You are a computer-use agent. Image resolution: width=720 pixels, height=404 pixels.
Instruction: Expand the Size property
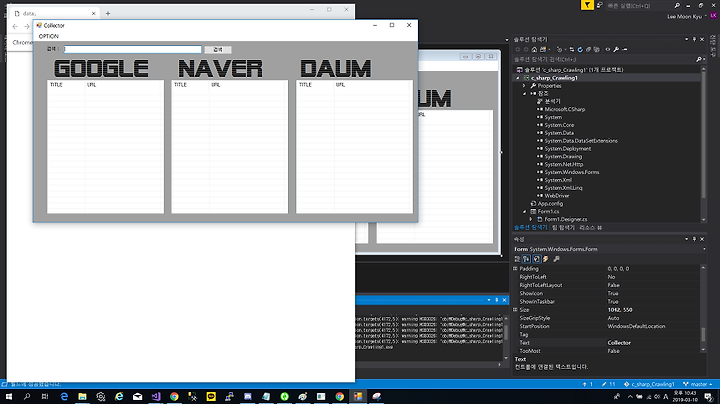click(515, 310)
